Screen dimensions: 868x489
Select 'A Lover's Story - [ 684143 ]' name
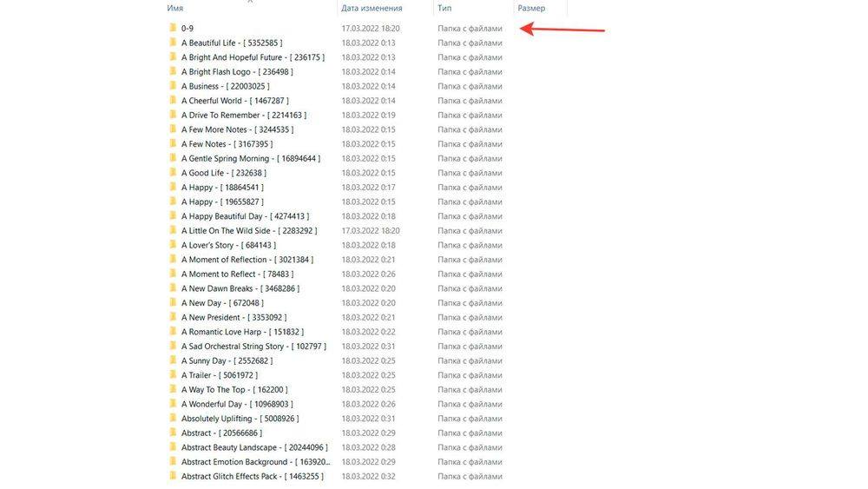[x=228, y=245]
